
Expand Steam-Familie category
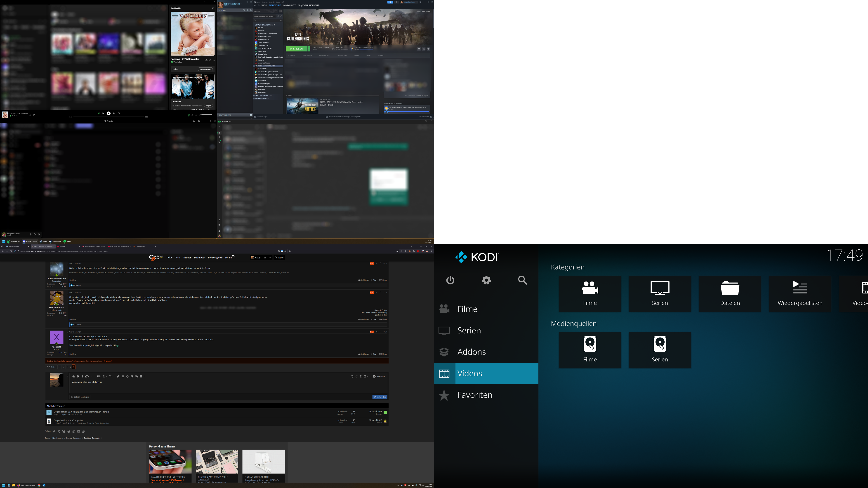tap(254, 98)
